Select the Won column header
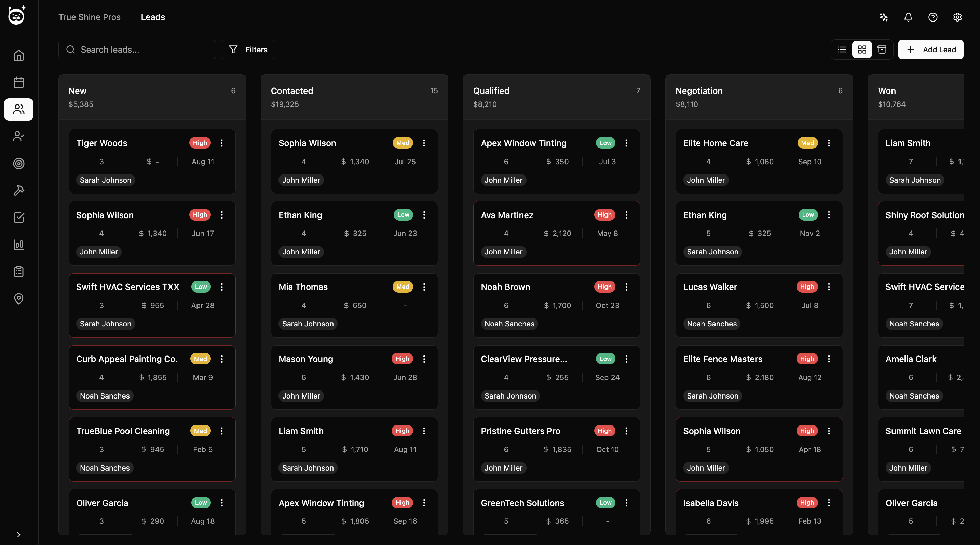The width and height of the screenshot is (980, 545). click(916, 97)
